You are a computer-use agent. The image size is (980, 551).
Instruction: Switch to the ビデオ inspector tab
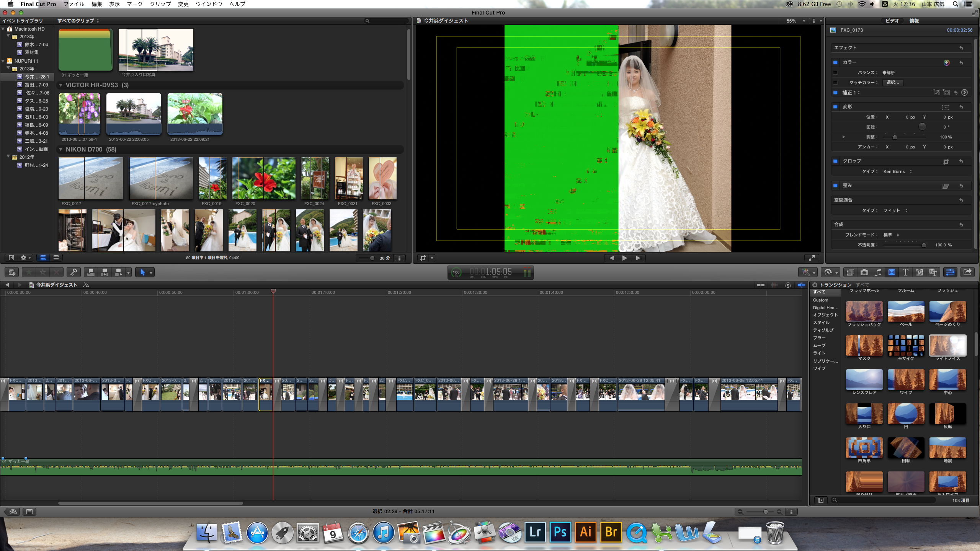coord(892,21)
